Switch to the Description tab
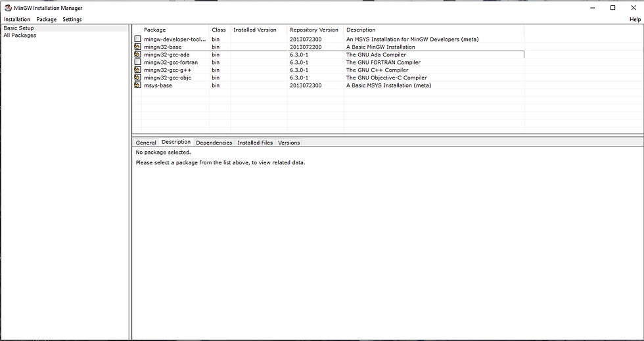The image size is (644, 341). 176,142
